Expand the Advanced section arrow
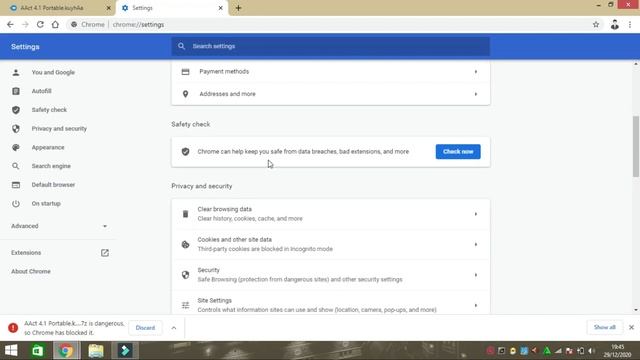 [105, 226]
